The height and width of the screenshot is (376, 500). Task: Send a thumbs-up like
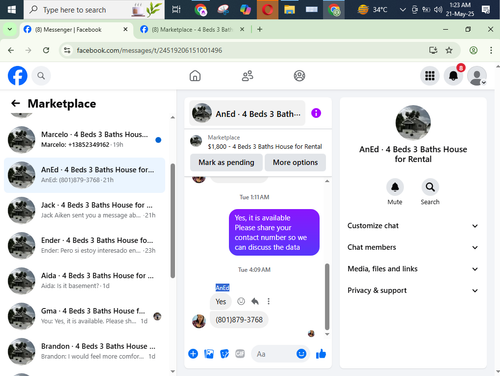[x=321, y=354]
